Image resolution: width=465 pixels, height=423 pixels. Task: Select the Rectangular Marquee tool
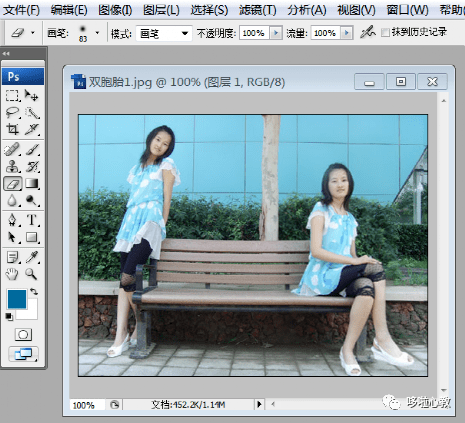click(13, 96)
